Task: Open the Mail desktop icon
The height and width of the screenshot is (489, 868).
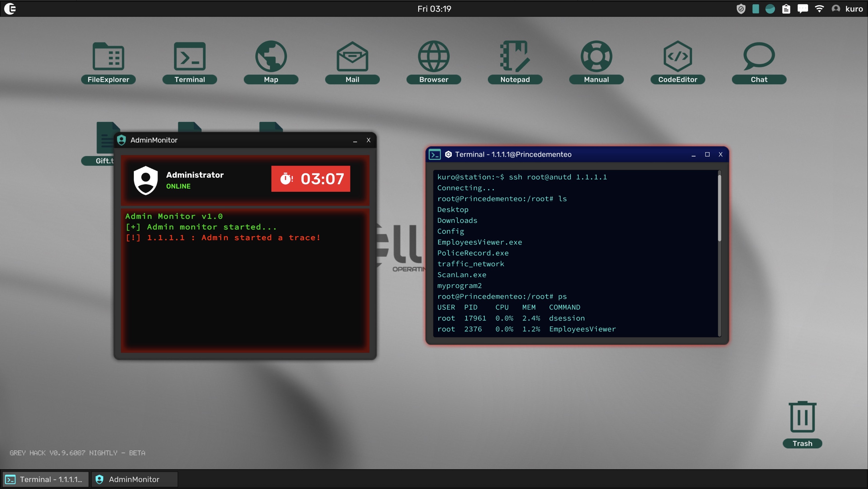Action: click(x=352, y=57)
